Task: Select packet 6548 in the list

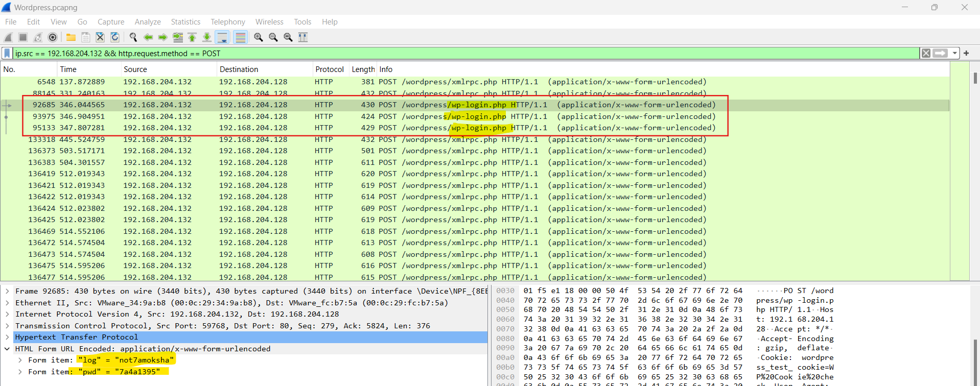Action: click(x=475, y=82)
